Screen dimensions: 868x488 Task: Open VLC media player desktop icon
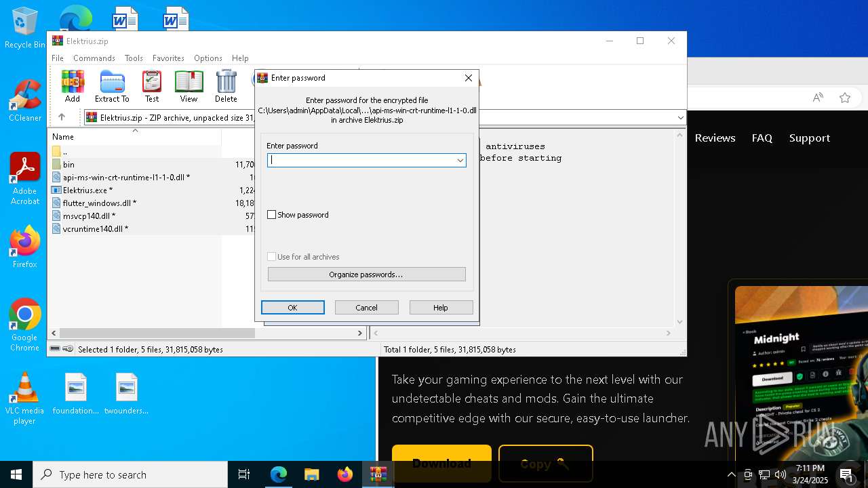click(24, 399)
